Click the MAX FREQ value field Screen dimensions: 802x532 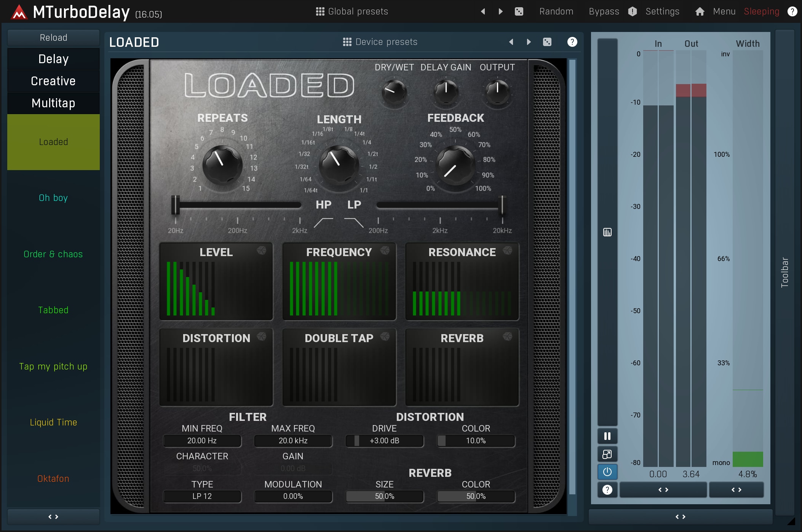coord(293,441)
